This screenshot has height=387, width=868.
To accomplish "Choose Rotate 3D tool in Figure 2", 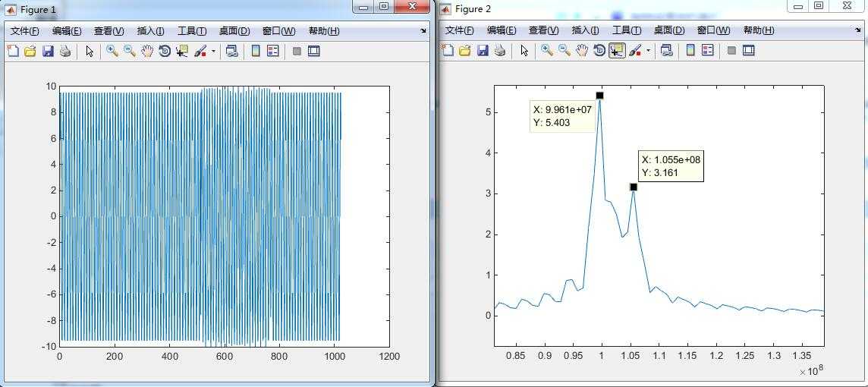I will click(x=599, y=51).
